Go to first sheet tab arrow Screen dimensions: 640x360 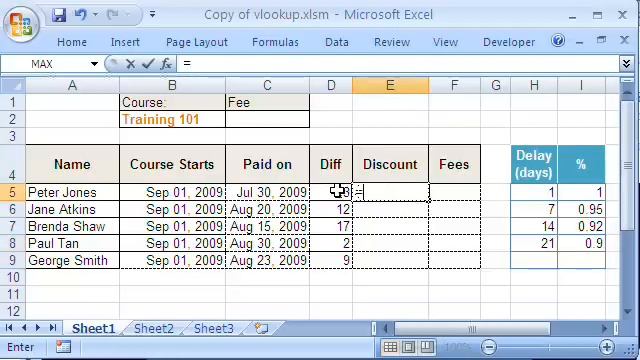click(x=9, y=328)
